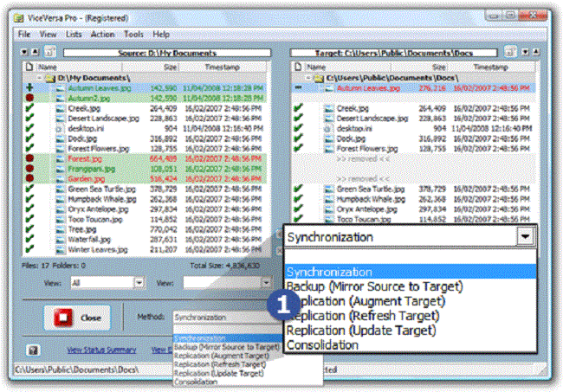Click the up arrow button right of Target path
This screenshot has width=563, height=392.
click(536, 53)
